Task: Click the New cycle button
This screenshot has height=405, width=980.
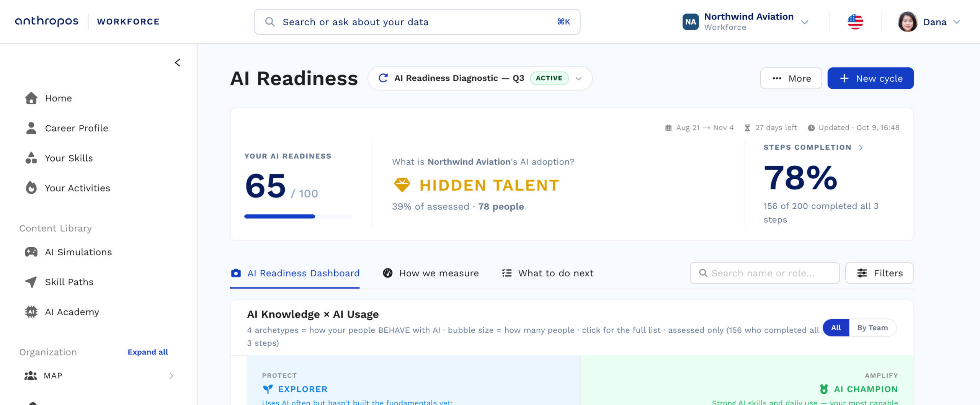Action: coord(871,78)
